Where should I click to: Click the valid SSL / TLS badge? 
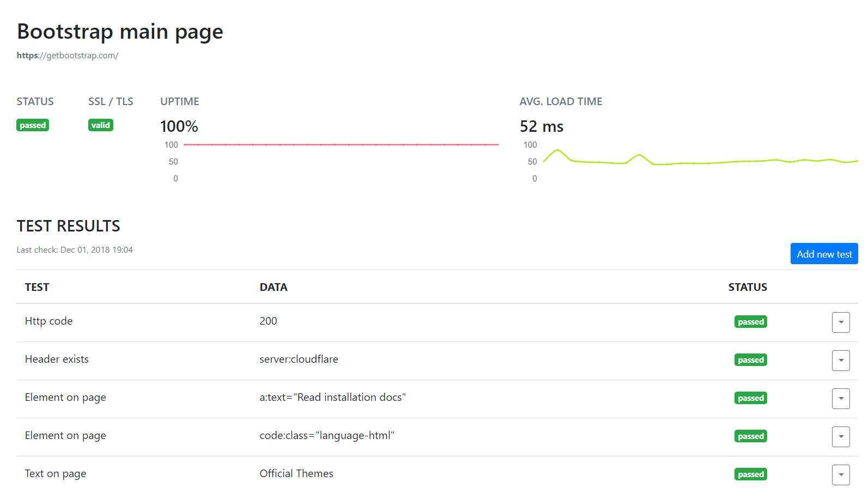[x=100, y=125]
